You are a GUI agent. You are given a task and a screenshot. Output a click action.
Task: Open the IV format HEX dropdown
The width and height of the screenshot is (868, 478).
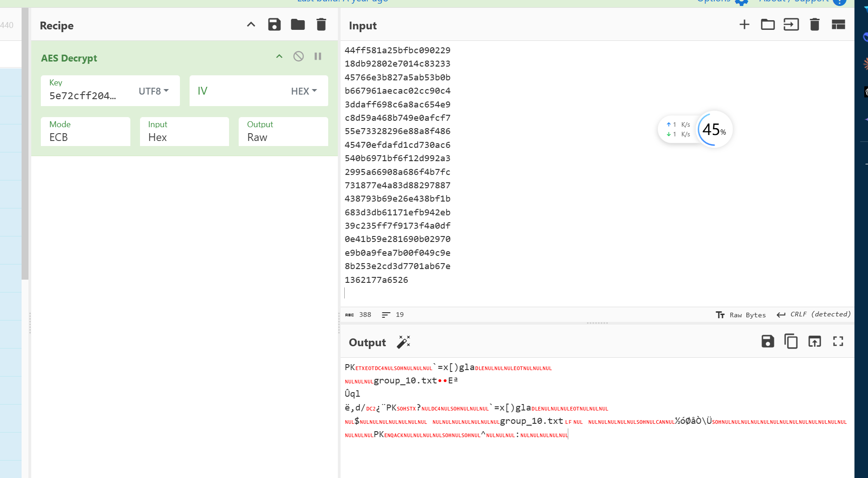304,91
